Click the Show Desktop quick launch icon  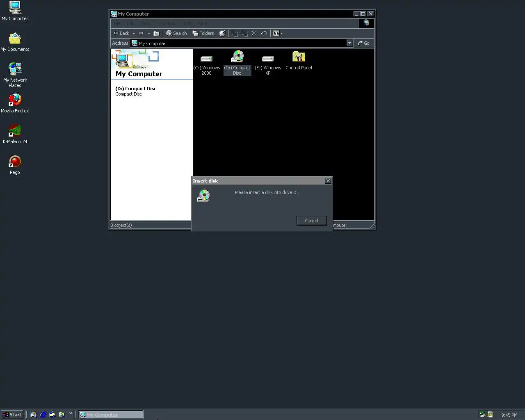[34, 415]
